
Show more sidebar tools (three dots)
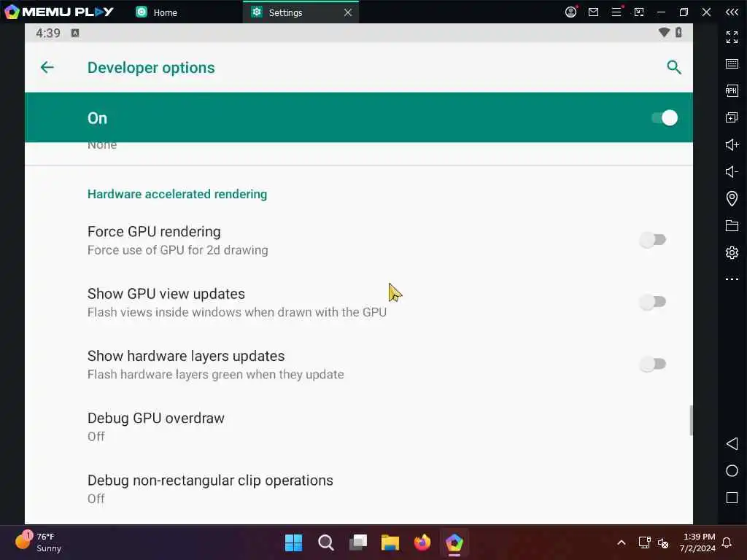click(732, 279)
